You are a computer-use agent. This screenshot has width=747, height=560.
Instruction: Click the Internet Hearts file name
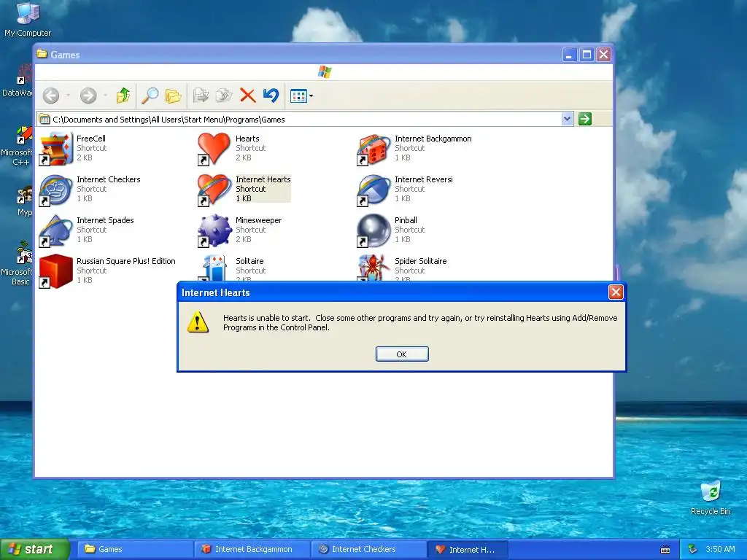(263, 179)
